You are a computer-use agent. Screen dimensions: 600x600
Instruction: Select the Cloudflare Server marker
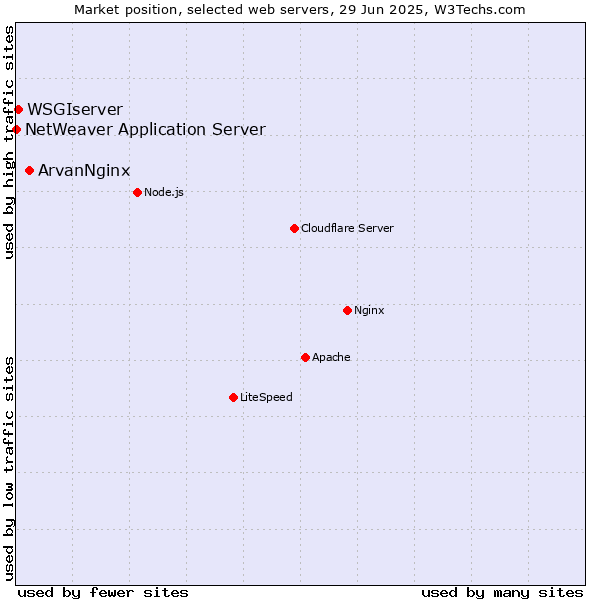coord(294,229)
